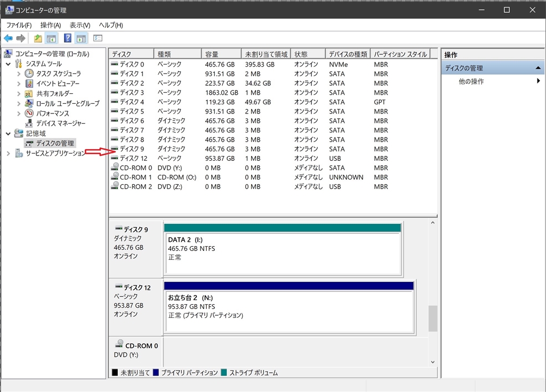
Task: Toggle the console tree pane toolbar icon
Action: (x=52, y=38)
